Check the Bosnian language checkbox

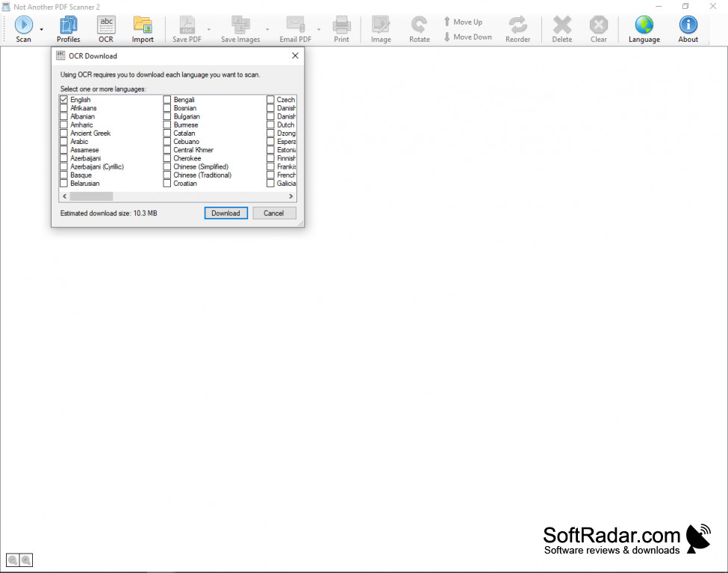tap(167, 108)
